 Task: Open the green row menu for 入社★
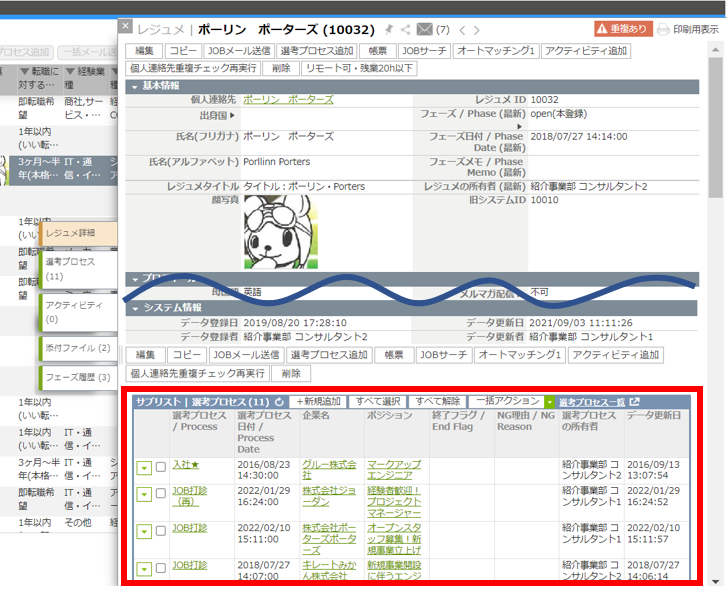tap(144, 466)
